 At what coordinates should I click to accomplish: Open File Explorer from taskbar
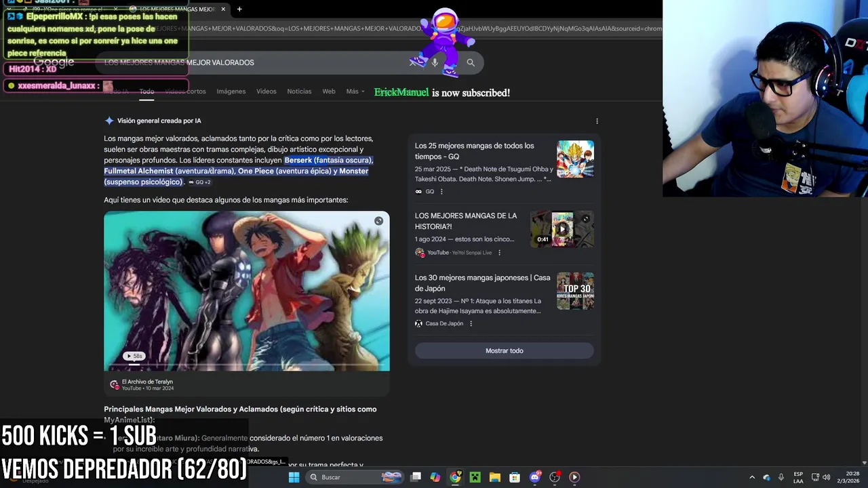(x=495, y=477)
